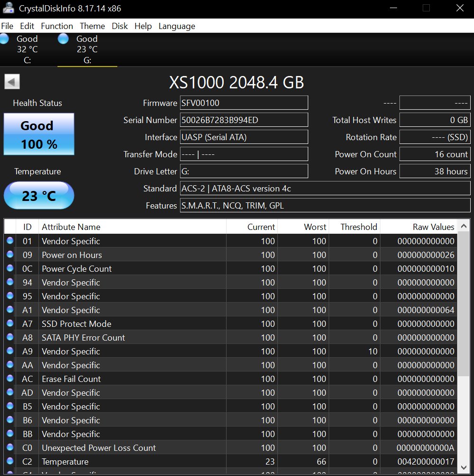Expand the Disk menu
The height and width of the screenshot is (476, 474).
point(120,26)
